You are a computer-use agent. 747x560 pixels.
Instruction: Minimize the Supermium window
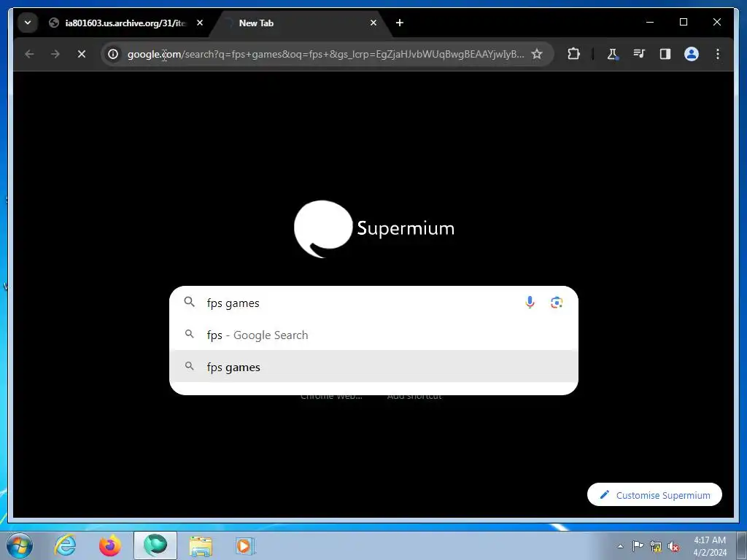[650, 22]
